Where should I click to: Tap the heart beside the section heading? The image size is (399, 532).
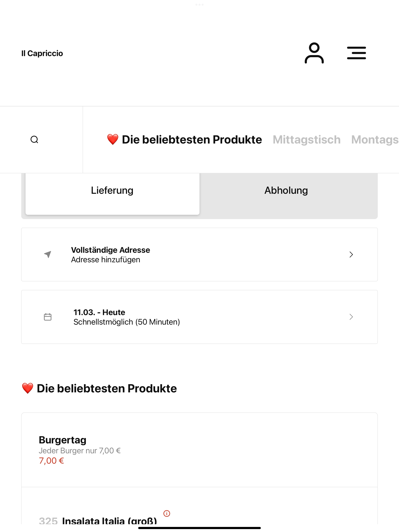28,388
